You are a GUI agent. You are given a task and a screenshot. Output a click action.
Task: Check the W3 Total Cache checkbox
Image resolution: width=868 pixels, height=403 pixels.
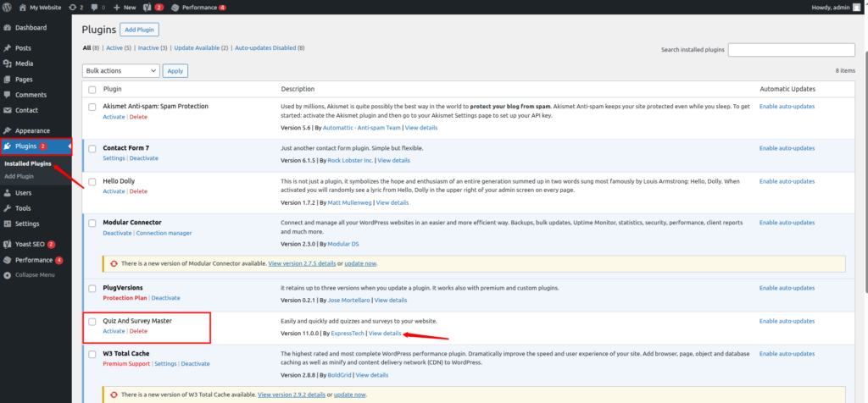coord(92,355)
